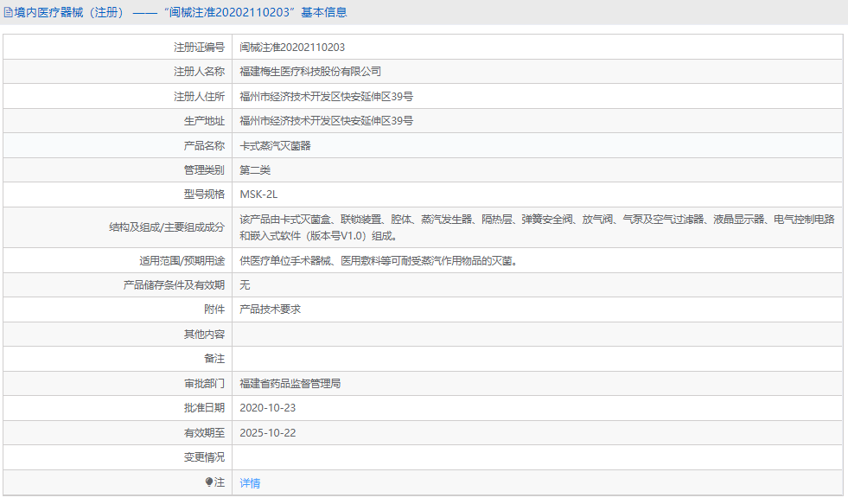Click the 其他内容 label
848x504 pixels.
point(204,335)
